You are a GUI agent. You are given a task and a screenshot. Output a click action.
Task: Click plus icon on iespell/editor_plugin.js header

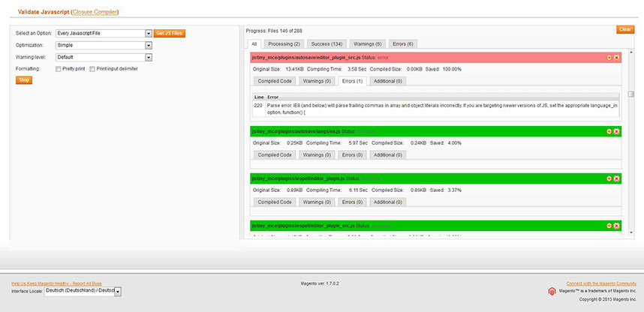609,178
